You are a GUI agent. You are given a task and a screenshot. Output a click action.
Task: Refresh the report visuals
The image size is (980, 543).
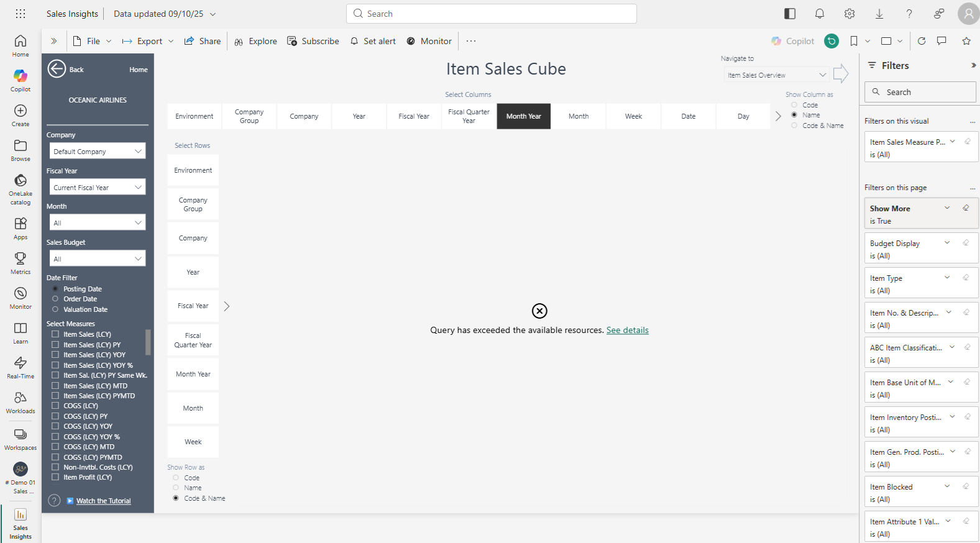click(x=922, y=41)
